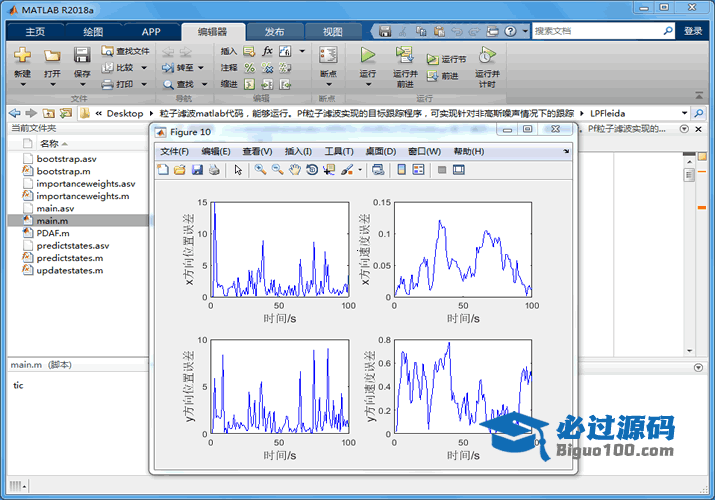Screen dimensions: 715x500
Task: Click Run and Advance (运行并前进) icon
Action: 404,55
